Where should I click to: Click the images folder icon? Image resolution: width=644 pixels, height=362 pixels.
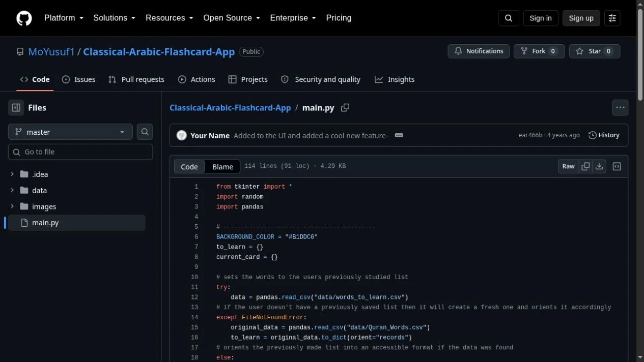point(24,206)
